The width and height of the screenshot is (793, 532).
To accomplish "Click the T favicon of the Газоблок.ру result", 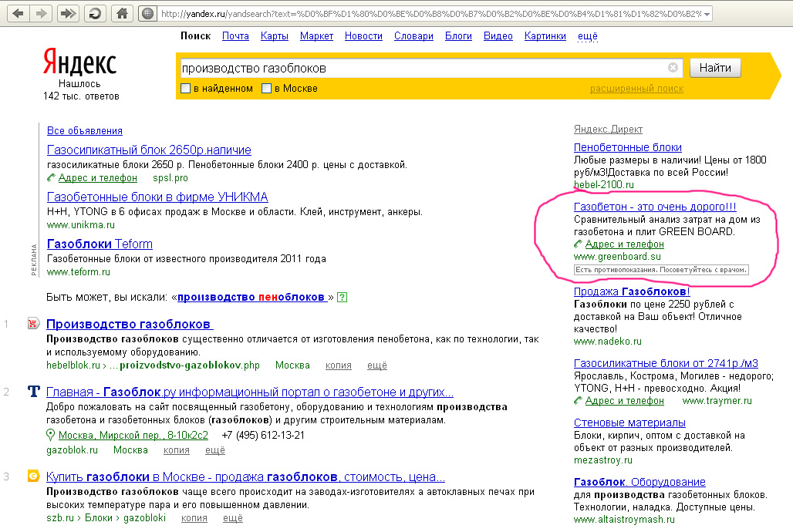I will pos(33,391).
